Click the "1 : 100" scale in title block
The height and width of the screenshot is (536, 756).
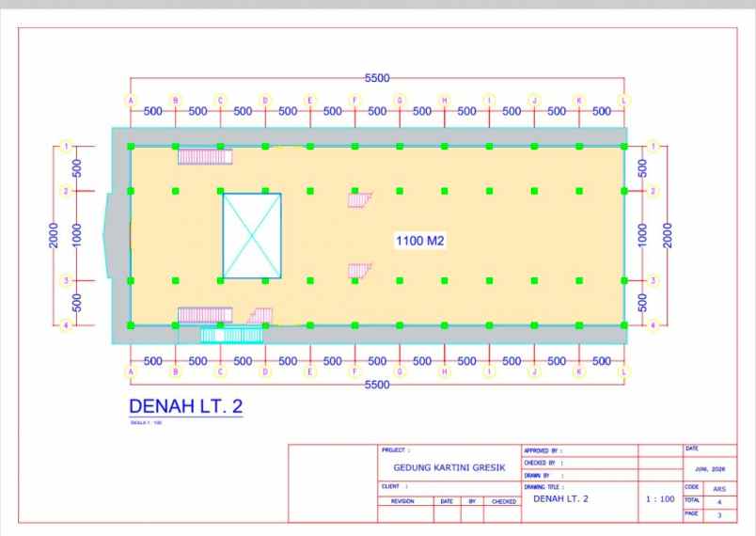(660, 499)
